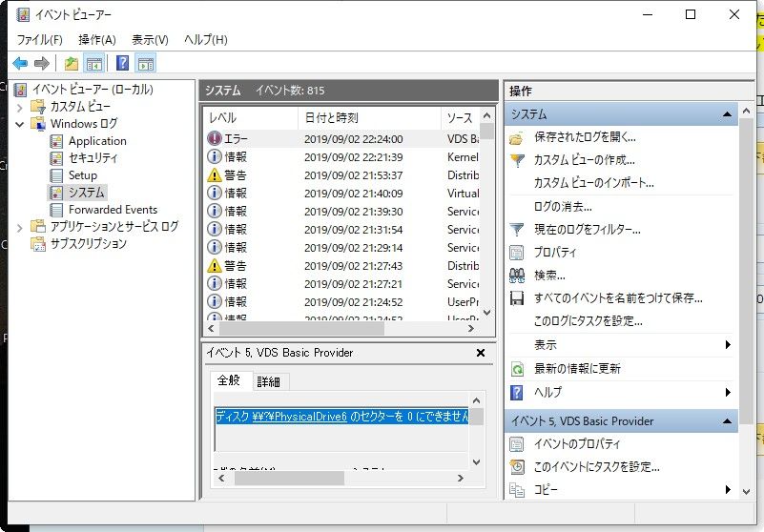Click the Back arrow toolbar icon

(20, 63)
